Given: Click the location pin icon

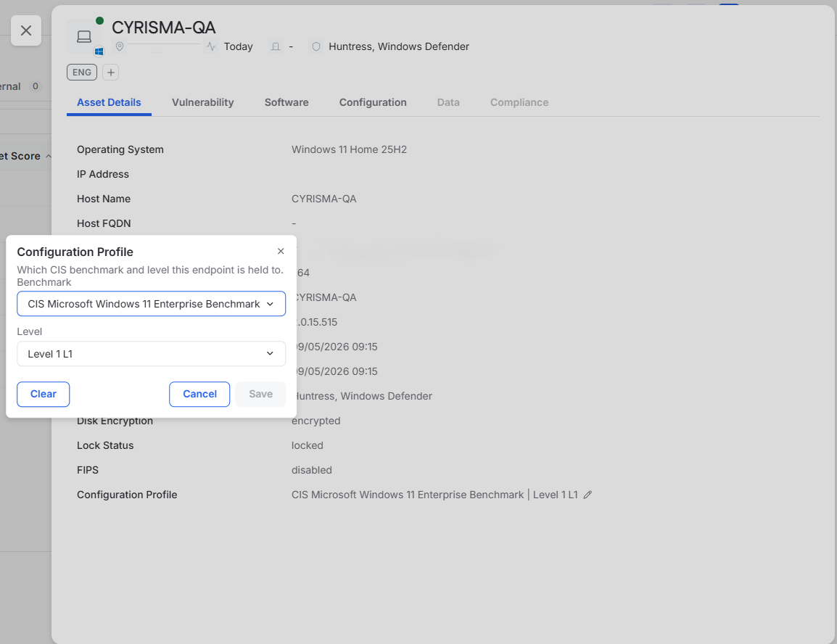Looking at the screenshot, I should [x=120, y=46].
